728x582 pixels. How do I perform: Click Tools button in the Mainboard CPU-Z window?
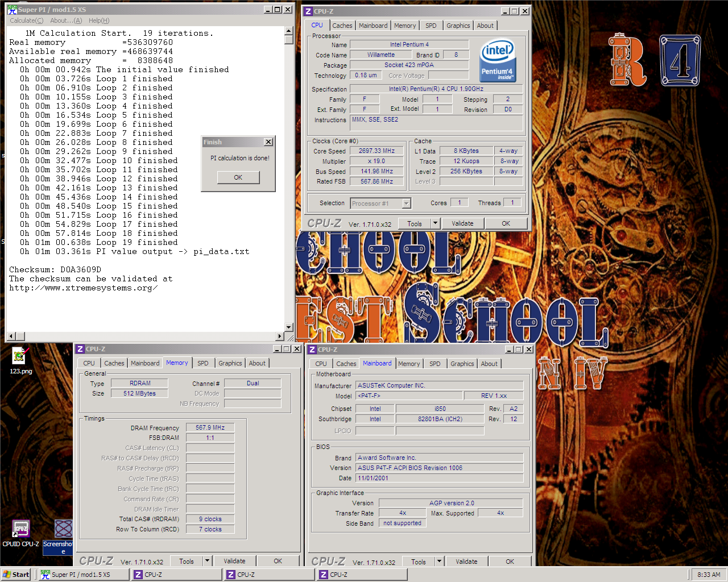pos(419,562)
